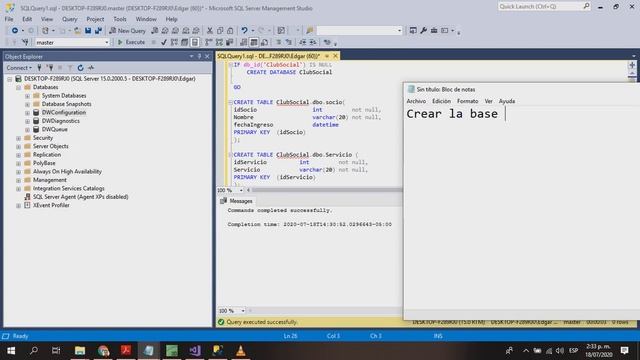The image size is (640, 360).
Task: Click the Increase Indent icon
Action: (313, 42)
